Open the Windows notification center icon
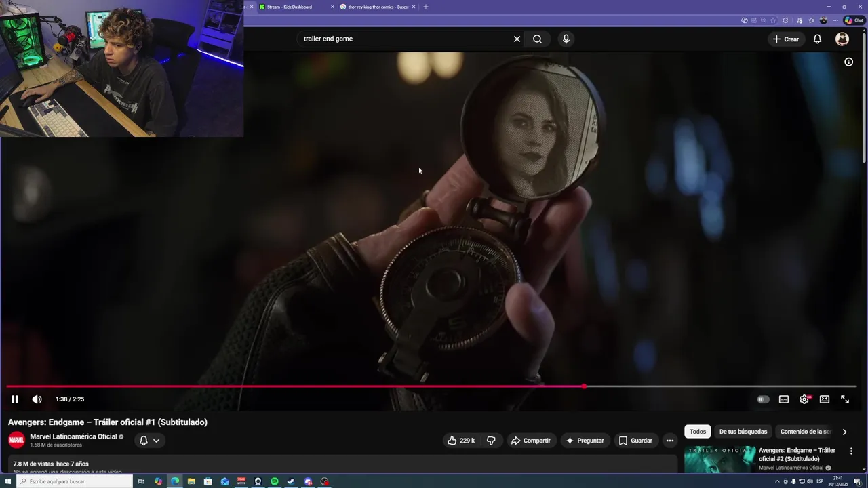Screen dimensions: 868x488 [857, 481]
